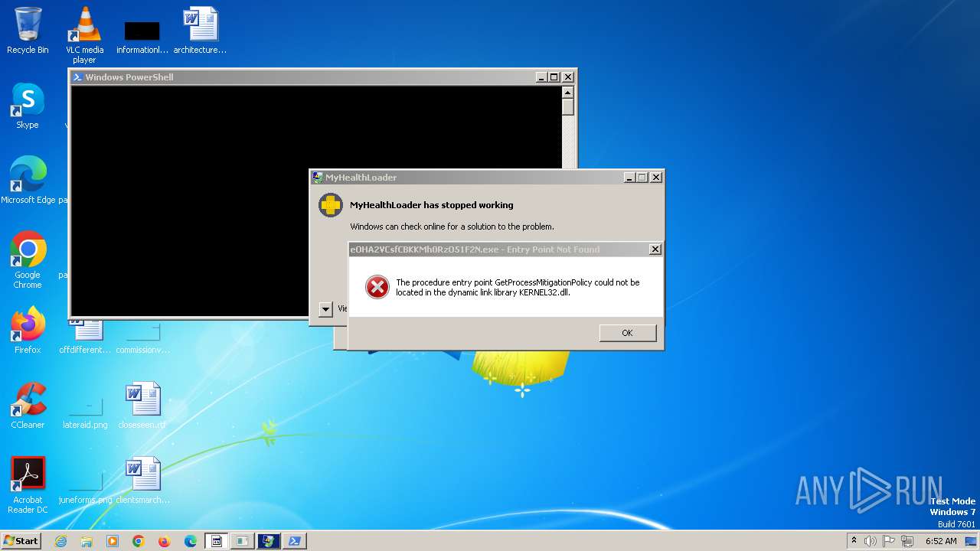The height and width of the screenshot is (551, 980).
Task: Close the MyHealthLoader stopped working window
Action: point(656,178)
